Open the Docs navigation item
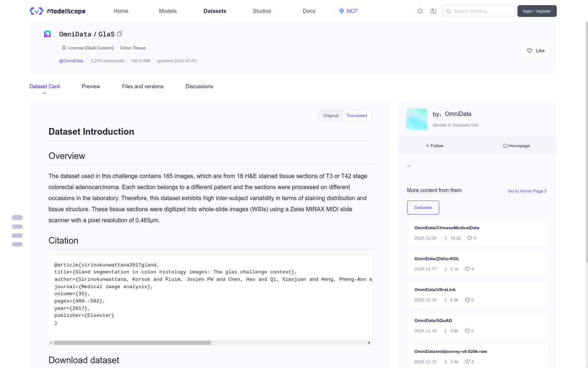This screenshot has height=368, width=588. pos(309,11)
